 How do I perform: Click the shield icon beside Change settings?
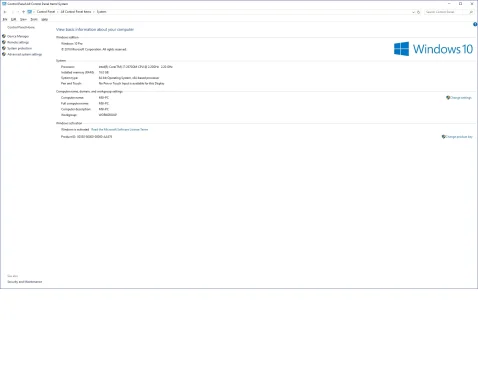pyautogui.click(x=448, y=98)
